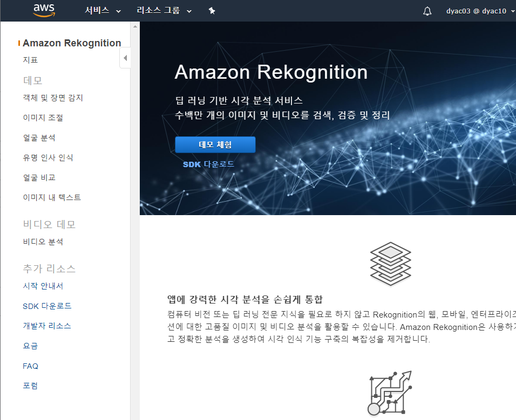Click the circuit arrows learning icon
The width and height of the screenshot is (516, 420).
tap(390, 393)
